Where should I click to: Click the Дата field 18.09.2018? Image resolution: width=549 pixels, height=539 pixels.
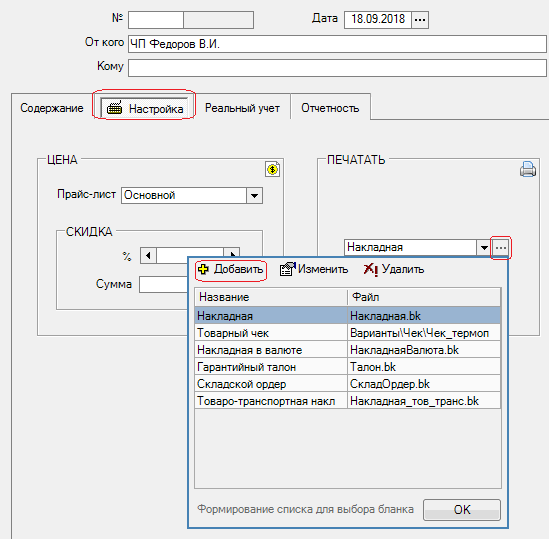click(x=378, y=20)
